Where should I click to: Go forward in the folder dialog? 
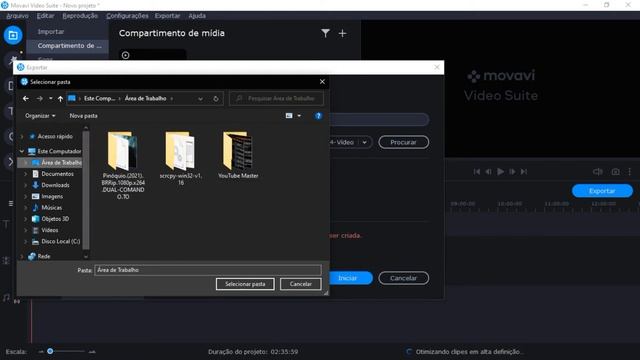click(x=40, y=98)
